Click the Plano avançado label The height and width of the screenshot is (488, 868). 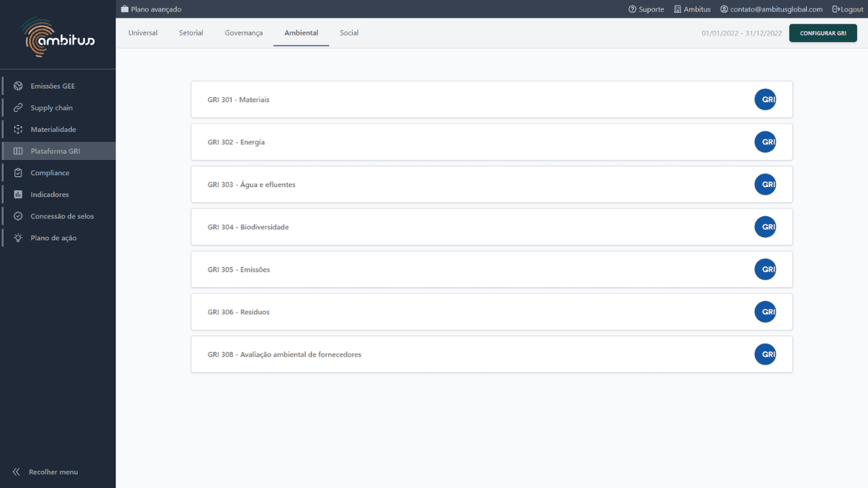pos(156,9)
